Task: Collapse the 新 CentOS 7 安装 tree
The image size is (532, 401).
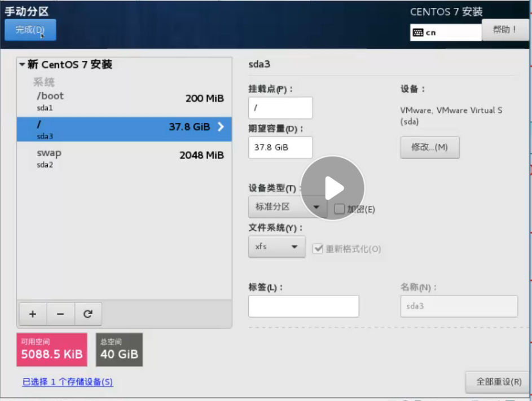Action: (x=22, y=64)
